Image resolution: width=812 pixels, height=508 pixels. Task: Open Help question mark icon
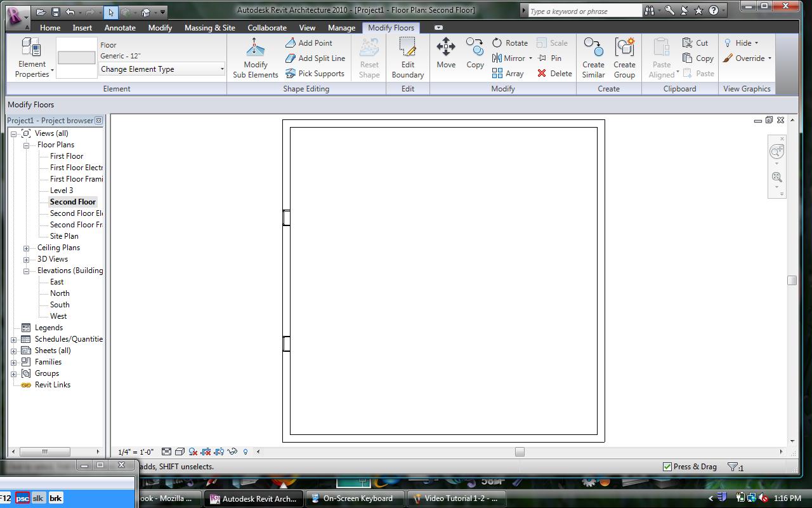(714, 11)
